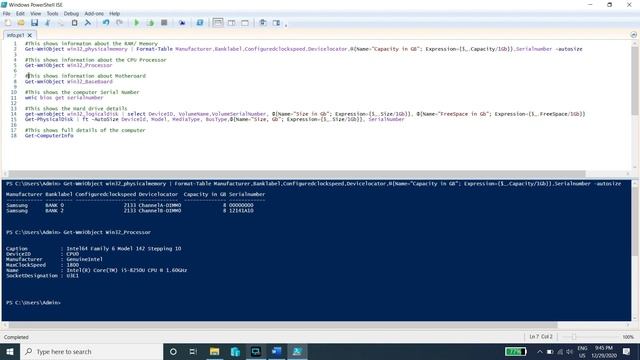Screen dimensions: 640x360
Task: Clear the console pane with toolbar icon
Action: [x=88, y=23]
